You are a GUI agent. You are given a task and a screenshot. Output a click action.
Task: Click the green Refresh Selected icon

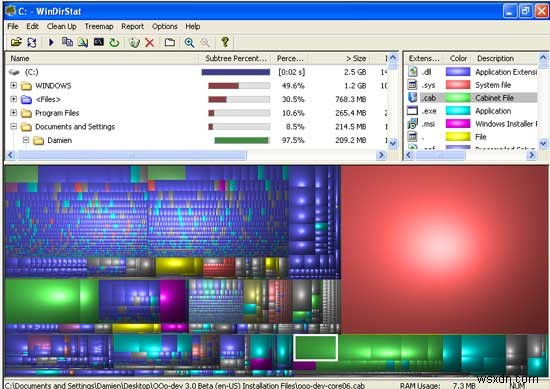coord(114,42)
